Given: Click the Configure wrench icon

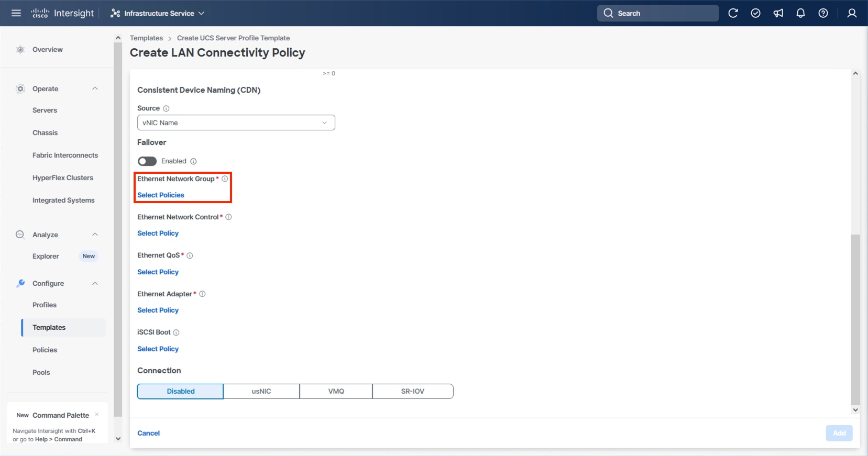Looking at the screenshot, I should point(20,283).
